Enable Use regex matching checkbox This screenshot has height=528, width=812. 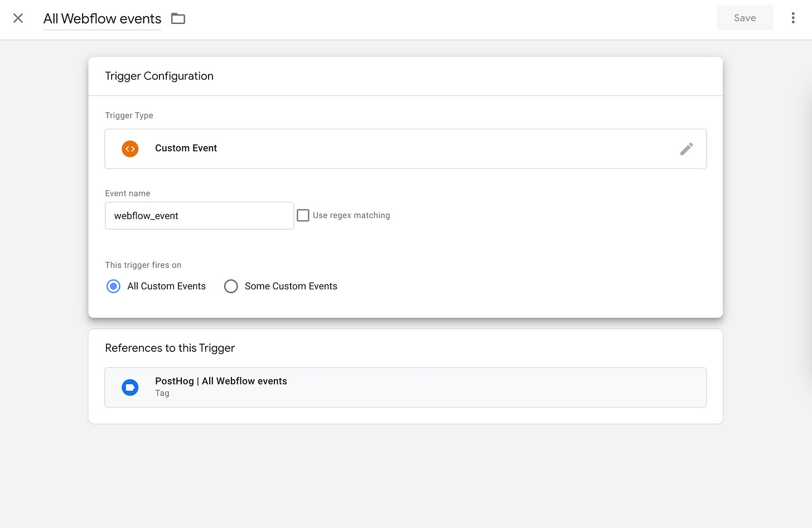(x=303, y=215)
